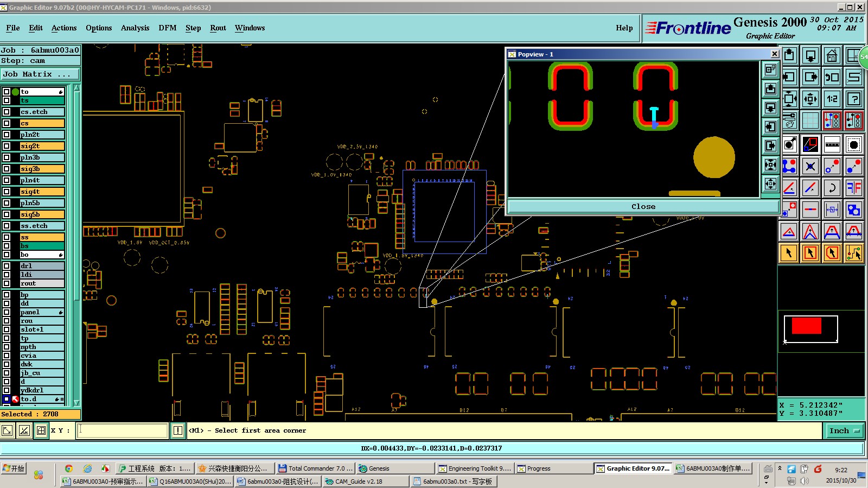
Task: Select the layer named ydkdrl
Action: coord(42,390)
